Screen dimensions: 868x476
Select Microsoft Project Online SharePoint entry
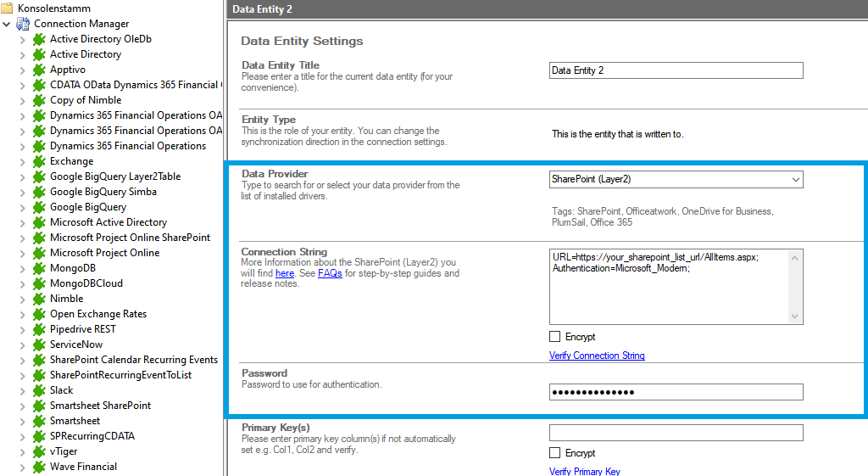(130, 238)
